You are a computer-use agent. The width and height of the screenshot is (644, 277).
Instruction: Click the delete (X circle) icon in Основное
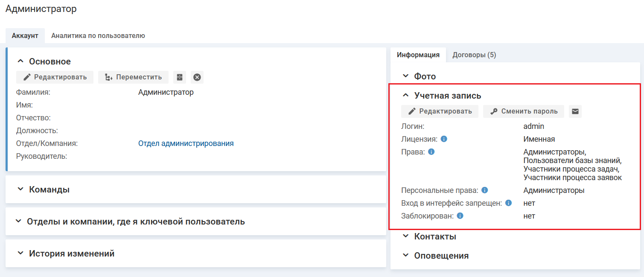(x=197, y=77)
